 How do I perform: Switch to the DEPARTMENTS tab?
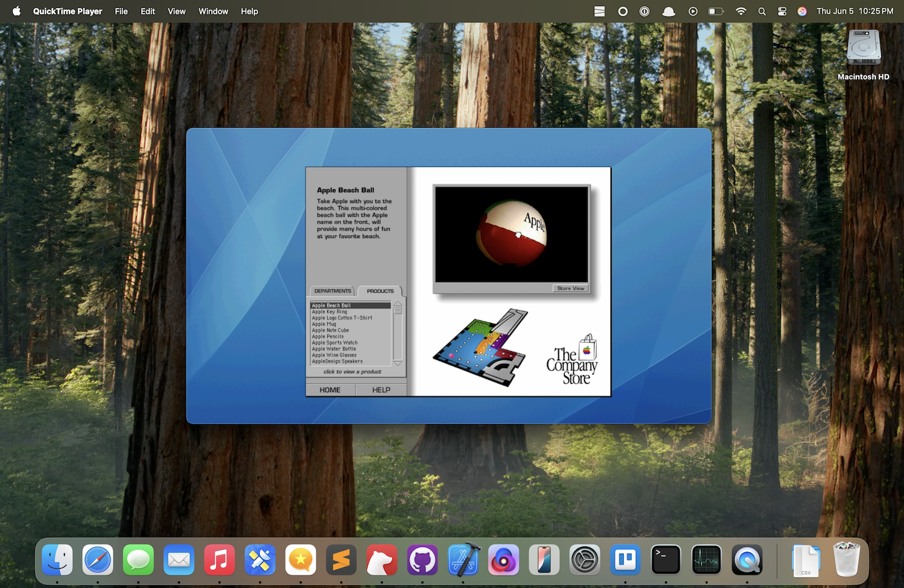pos(332,291)
